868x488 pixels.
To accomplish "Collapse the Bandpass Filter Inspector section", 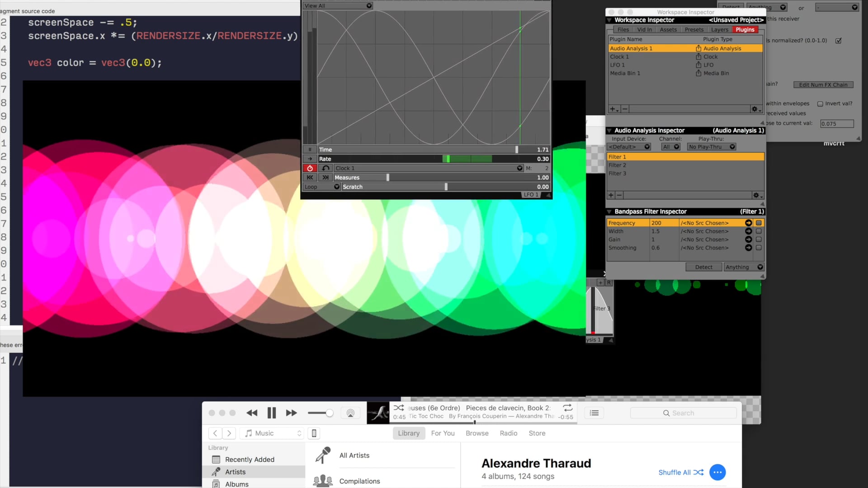I will (609, 211).
